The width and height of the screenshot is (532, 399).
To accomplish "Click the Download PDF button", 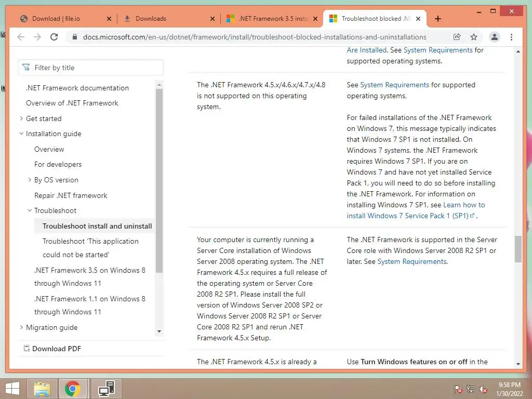I will [52, 349].
